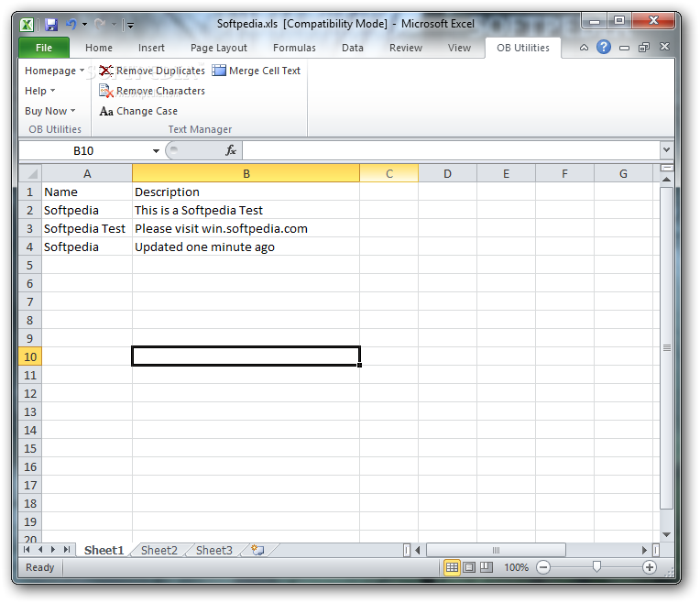Click the vertical scrollbar thumb

click(666, 347)
